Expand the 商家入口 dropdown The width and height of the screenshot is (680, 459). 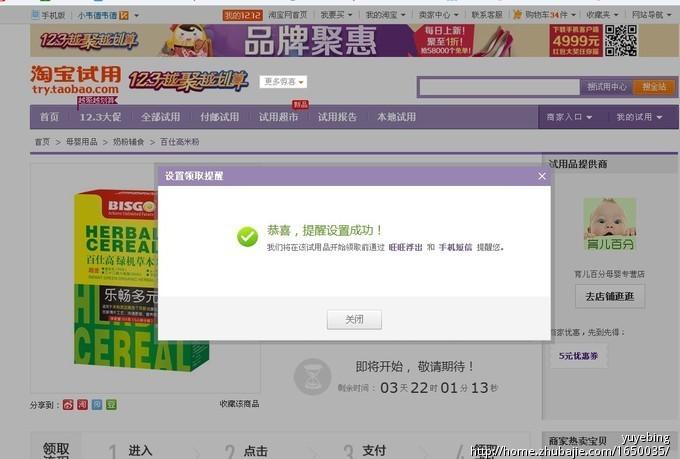click(569, 117)
